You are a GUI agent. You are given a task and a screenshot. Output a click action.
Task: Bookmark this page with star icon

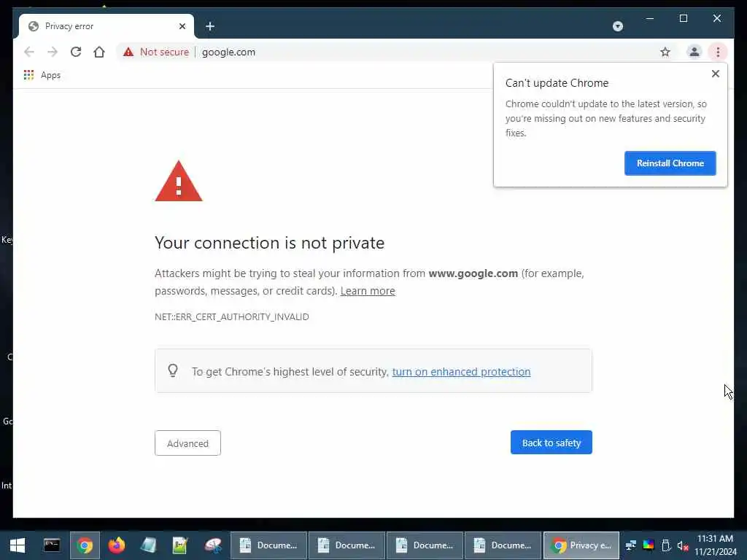click(x=665, y=52)
